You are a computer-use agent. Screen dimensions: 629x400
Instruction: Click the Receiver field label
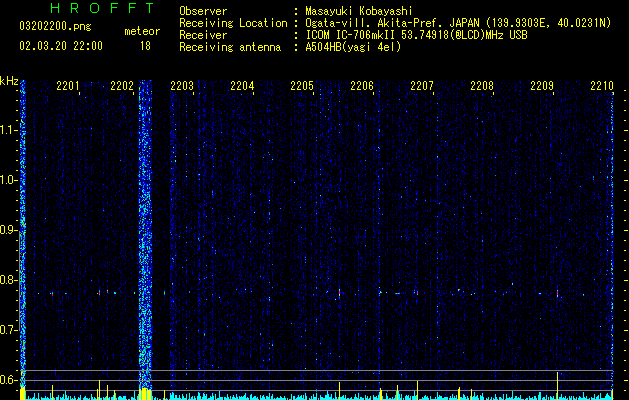(x=203, y=35)
